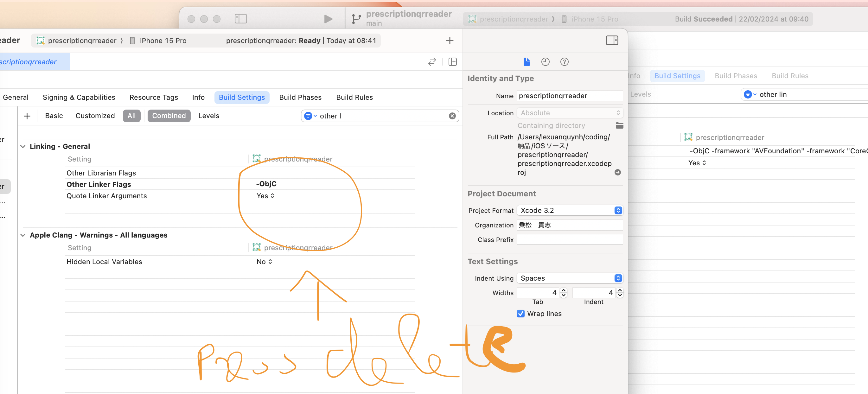
Task: Increase the Tab width stepper
Action: [x=563, y=290]
